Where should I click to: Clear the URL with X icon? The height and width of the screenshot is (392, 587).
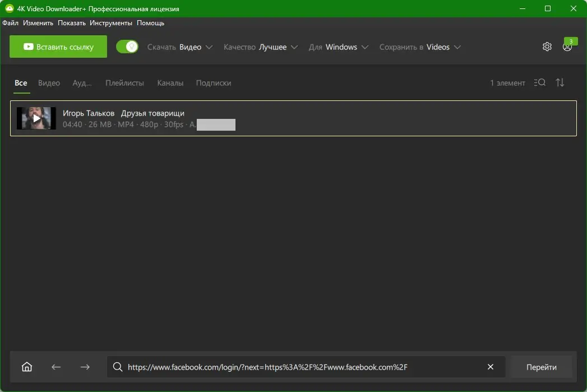point(491,367)
